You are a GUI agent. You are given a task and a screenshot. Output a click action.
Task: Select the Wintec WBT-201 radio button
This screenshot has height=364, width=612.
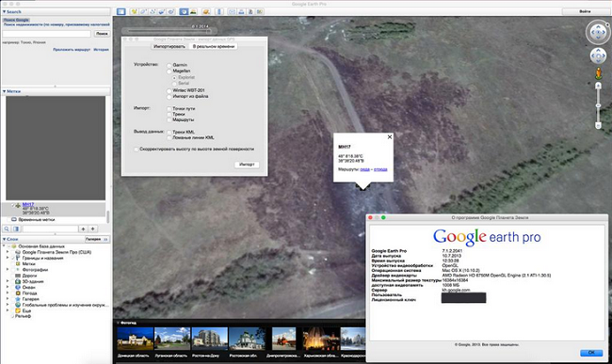tap(169, 90)
